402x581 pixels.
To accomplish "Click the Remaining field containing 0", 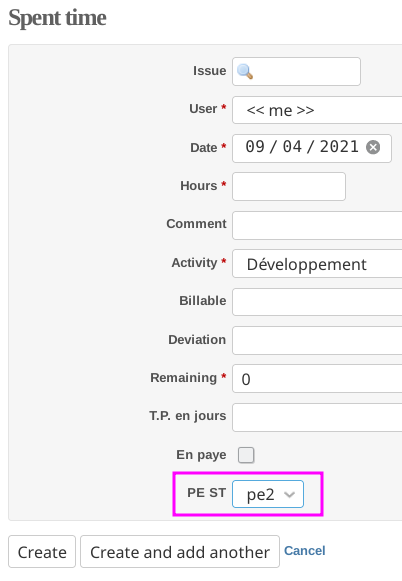I will click(x=317, y=378).
